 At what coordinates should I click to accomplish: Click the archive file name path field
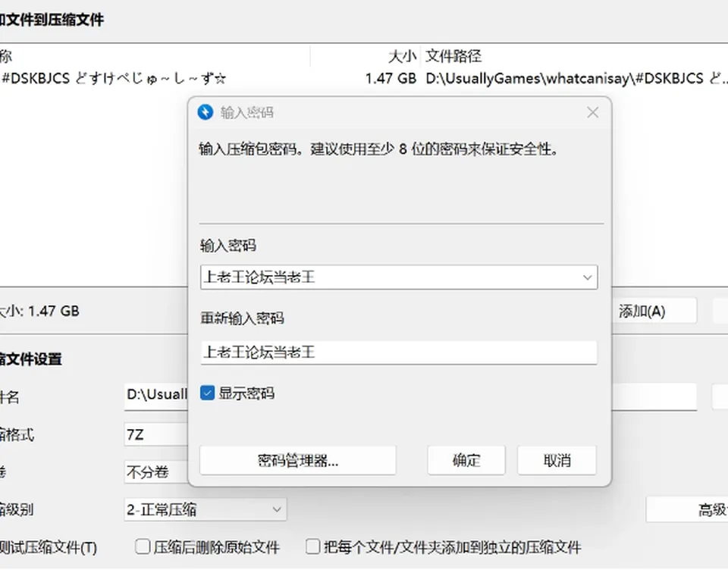pos(410,396)
